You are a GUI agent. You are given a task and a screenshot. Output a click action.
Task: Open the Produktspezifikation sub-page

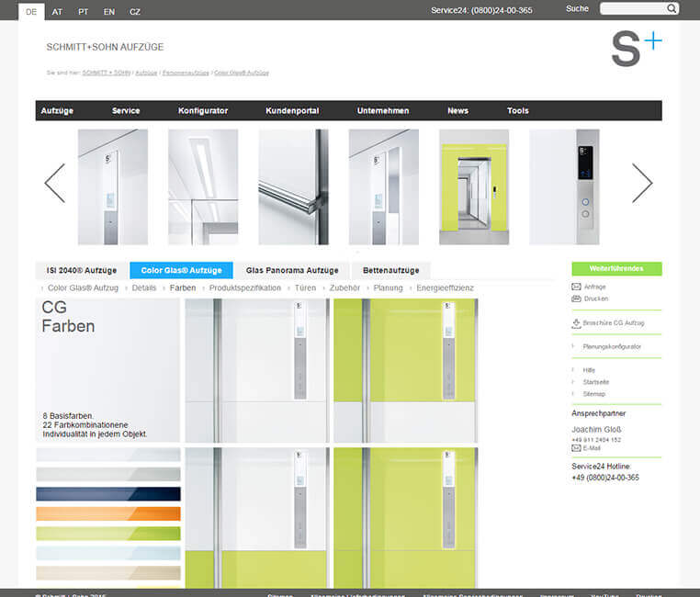coord(245,287)
